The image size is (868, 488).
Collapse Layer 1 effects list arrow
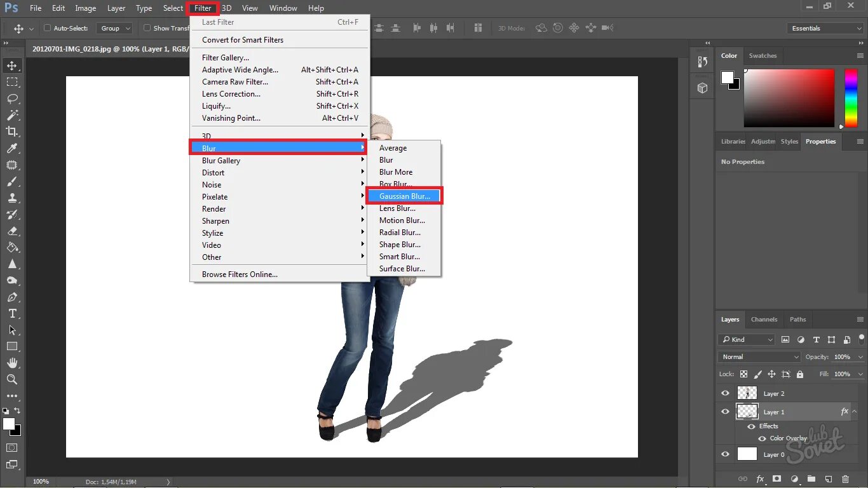click(x=855, y=412)
